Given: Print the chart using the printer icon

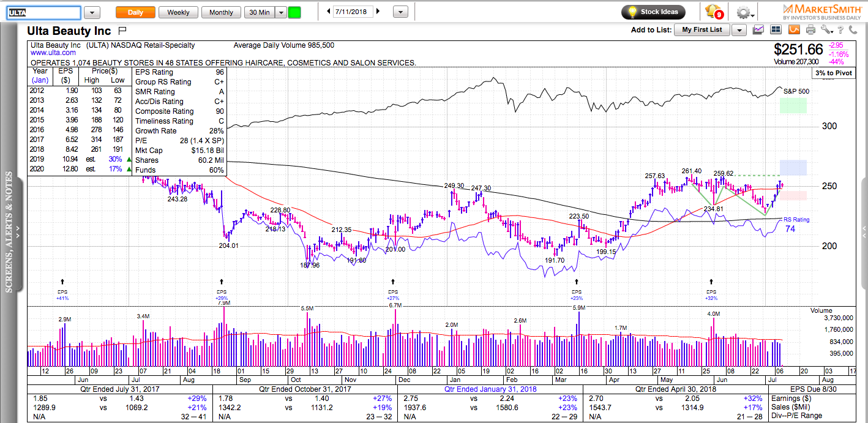Looking at the screenshot, I should pos(810,29).
